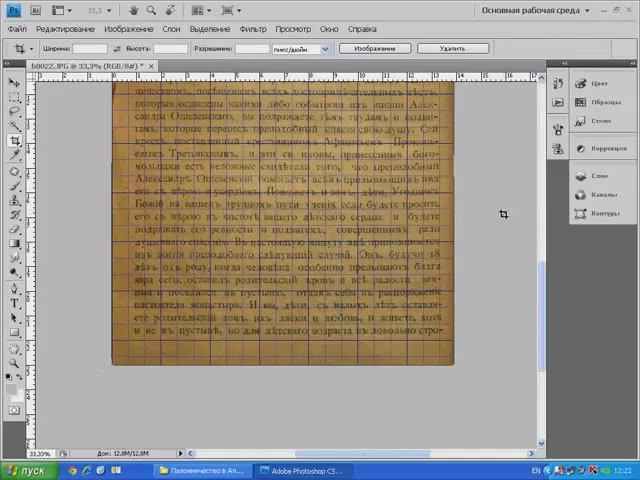Toggle Quick Mask mode in the toolbox

(x=14, y=410)
